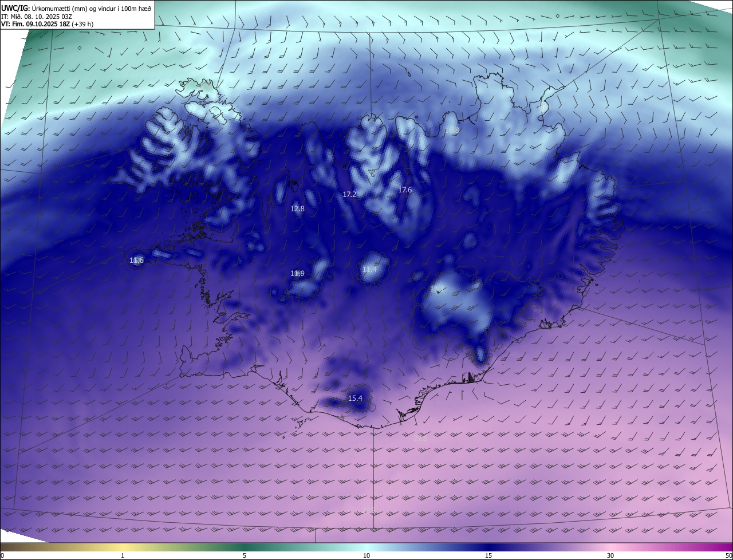Click the 11.4 value on the map
Viewport: 733px width, 560px height.
(x=369, y=270)
